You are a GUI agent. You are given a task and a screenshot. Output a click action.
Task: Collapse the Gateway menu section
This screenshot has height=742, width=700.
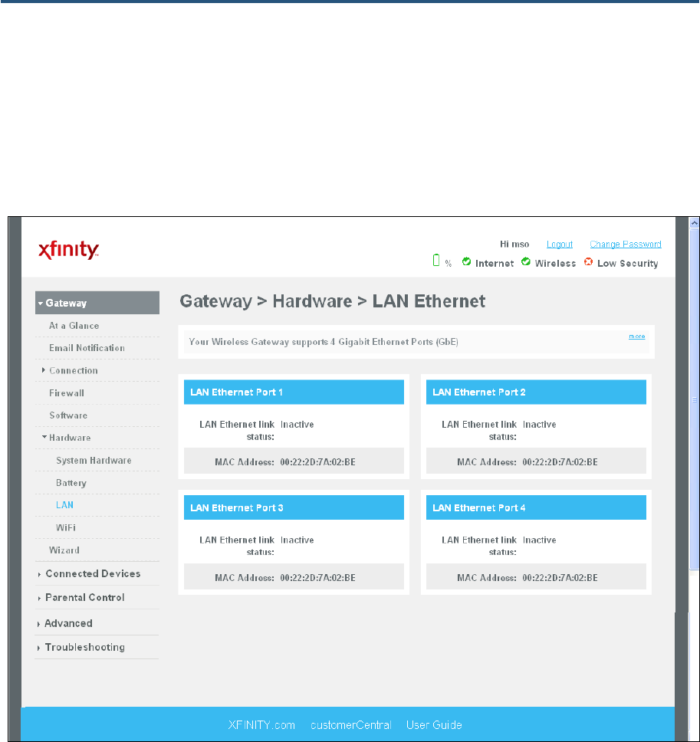(97, 303)
